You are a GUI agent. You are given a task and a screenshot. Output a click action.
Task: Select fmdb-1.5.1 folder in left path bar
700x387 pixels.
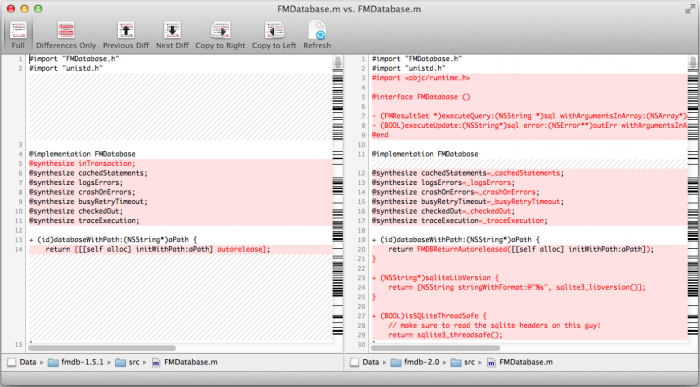pos(75,362)
